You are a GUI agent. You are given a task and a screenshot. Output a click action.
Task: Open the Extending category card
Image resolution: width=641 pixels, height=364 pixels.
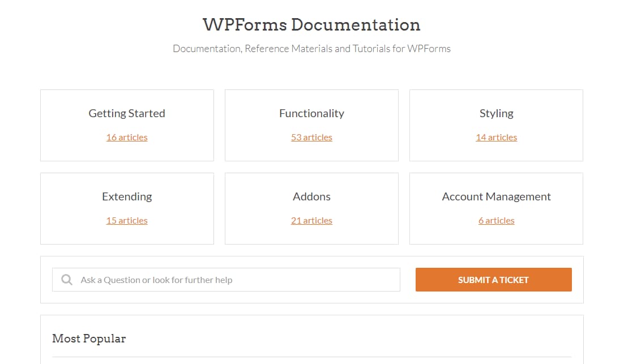click(127, 196)
